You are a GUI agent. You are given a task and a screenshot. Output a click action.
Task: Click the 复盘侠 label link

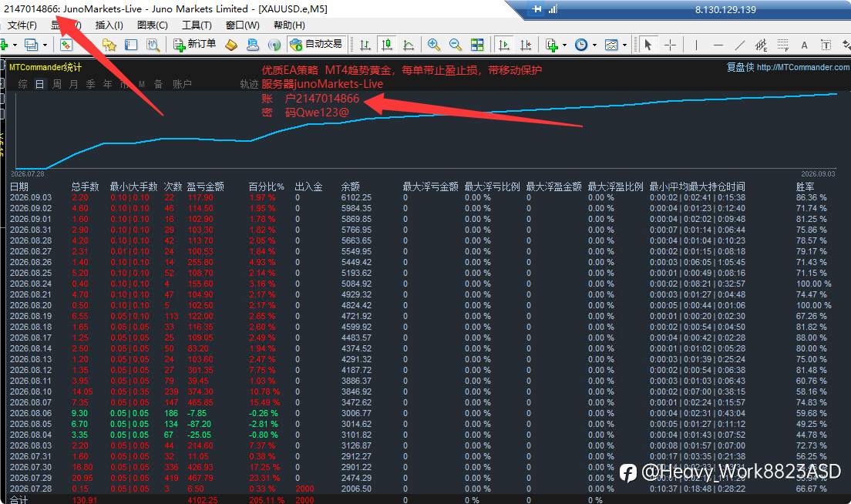tap(740, 67)
